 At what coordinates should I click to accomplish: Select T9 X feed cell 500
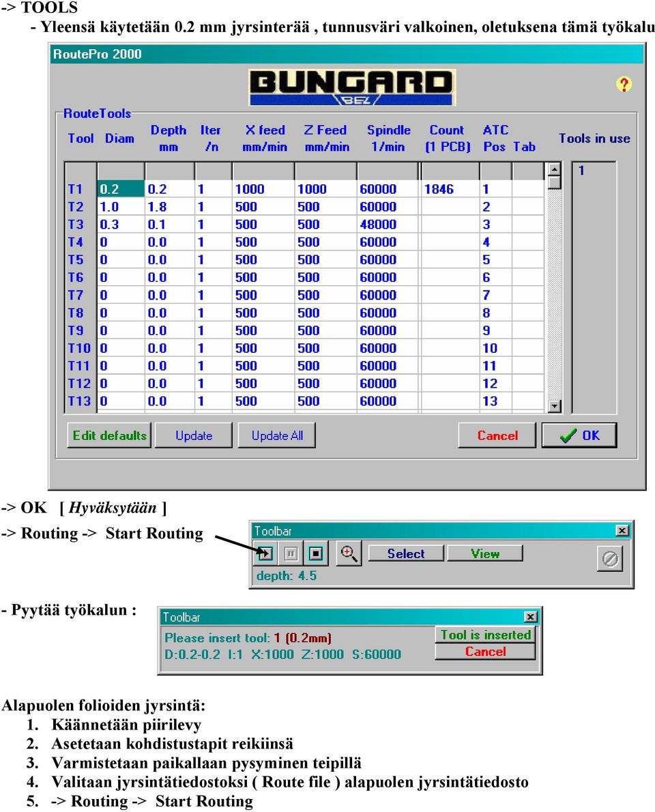tap(263, 330)
